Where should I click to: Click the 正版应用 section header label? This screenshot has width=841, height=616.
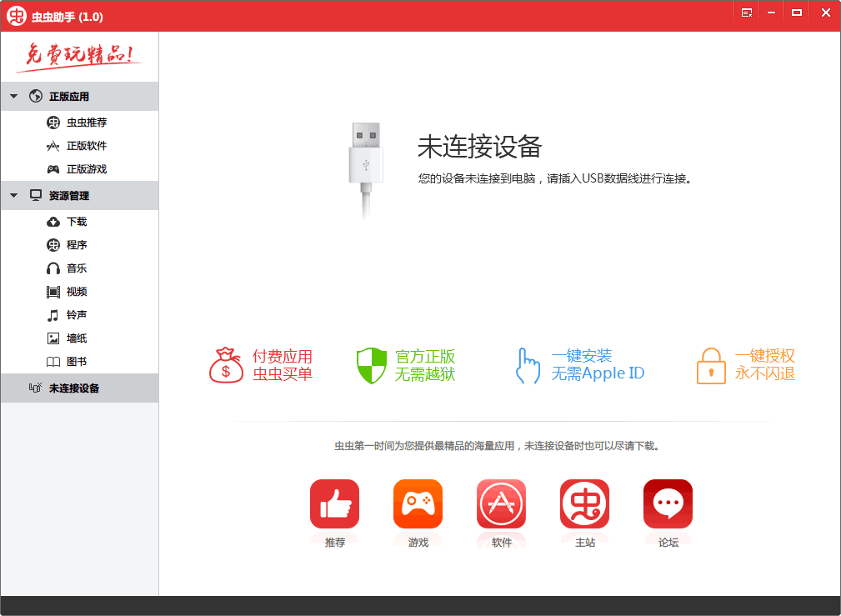tap(69, 97)
